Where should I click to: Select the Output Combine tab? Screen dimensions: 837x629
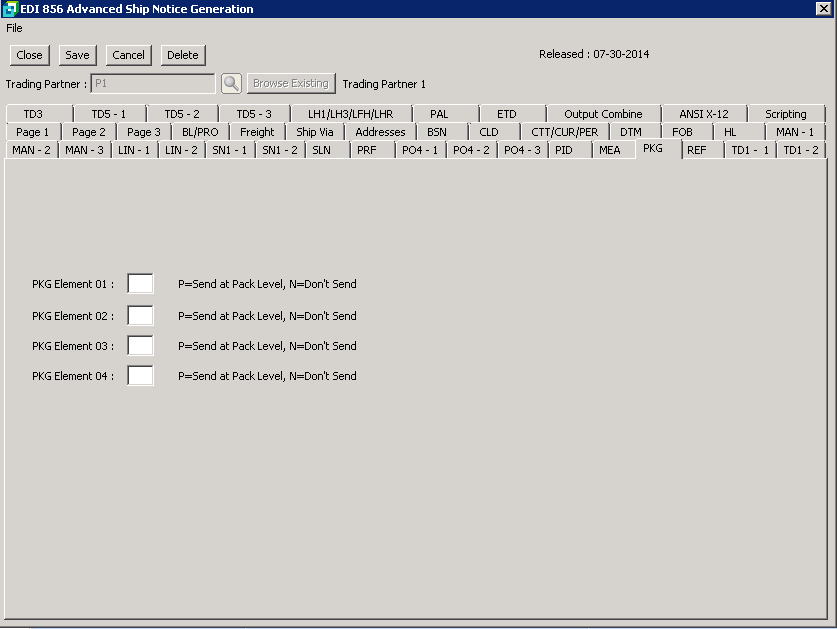(x=602, y=114)
